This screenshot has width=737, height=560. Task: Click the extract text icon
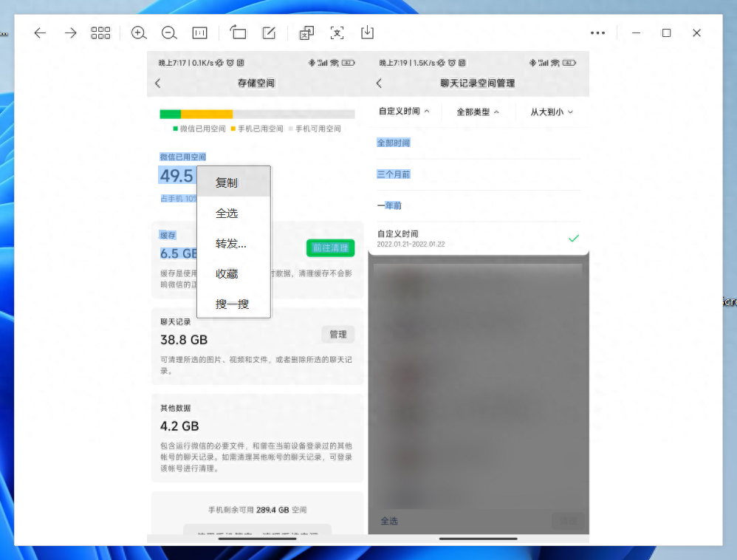pyautogui.click(x=337, y=33)
